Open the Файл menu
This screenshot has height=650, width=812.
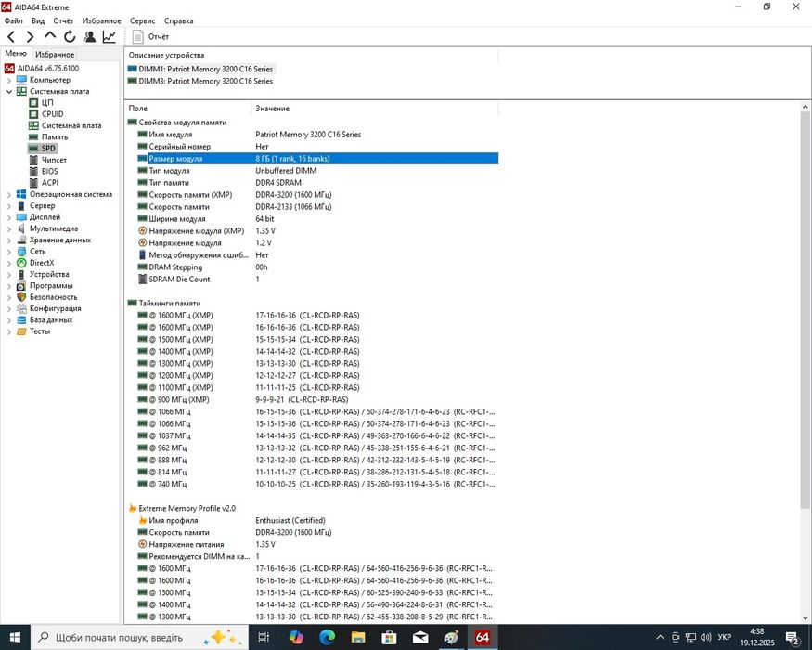click(14, 20)
